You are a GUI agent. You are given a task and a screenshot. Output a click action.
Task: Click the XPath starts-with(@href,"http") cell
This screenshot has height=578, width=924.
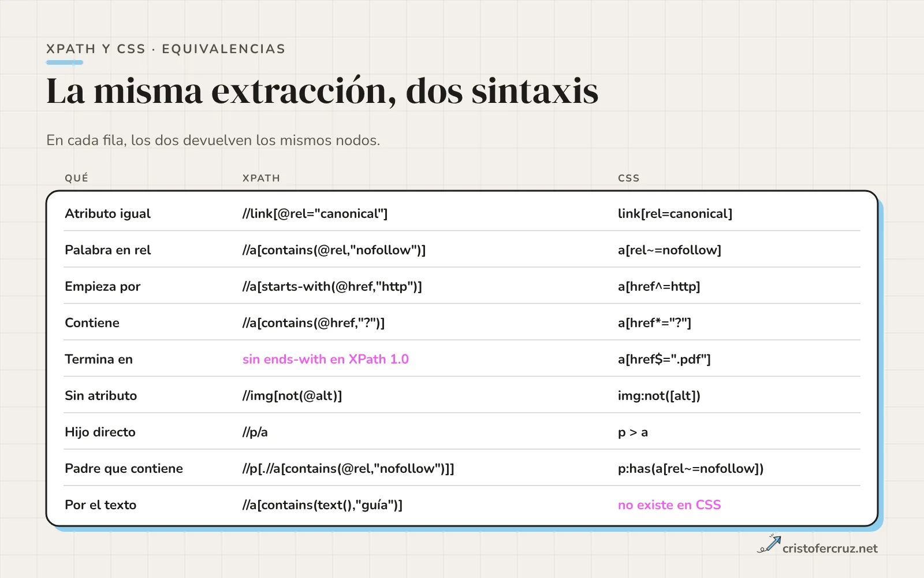[x=332, y=287]
